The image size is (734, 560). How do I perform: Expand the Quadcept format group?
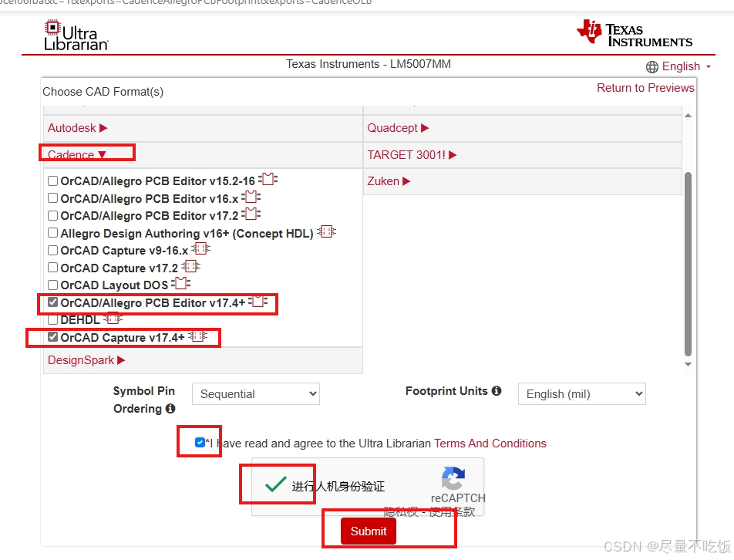[x=398, y=128]
